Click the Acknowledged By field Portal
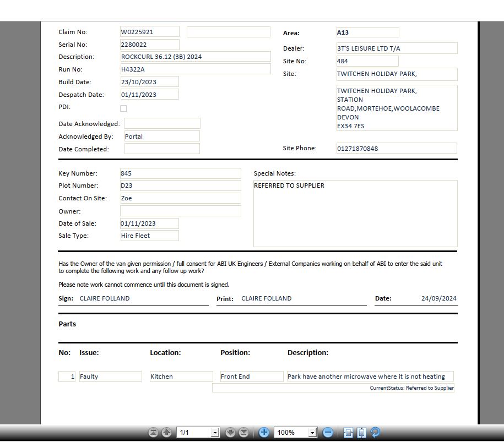The height and width of the screenshot is (442, 504). [162, 136]
